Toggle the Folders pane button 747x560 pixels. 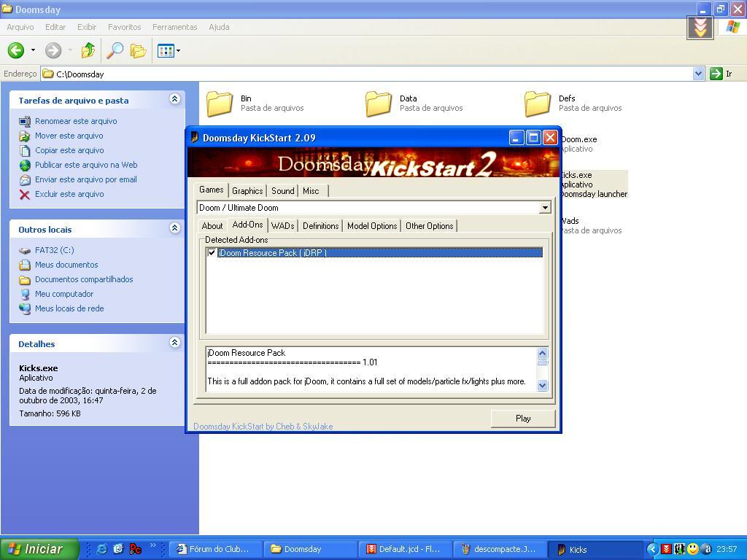(138, 50)
